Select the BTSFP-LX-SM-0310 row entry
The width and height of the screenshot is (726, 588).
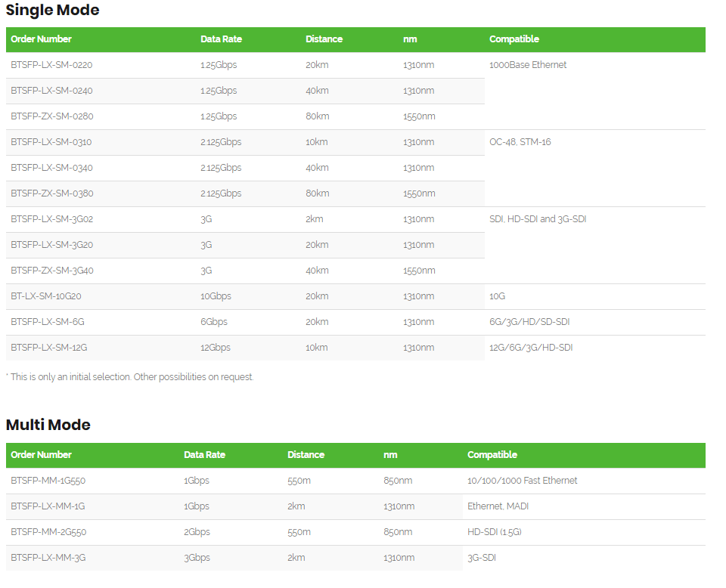coord(51,142)
